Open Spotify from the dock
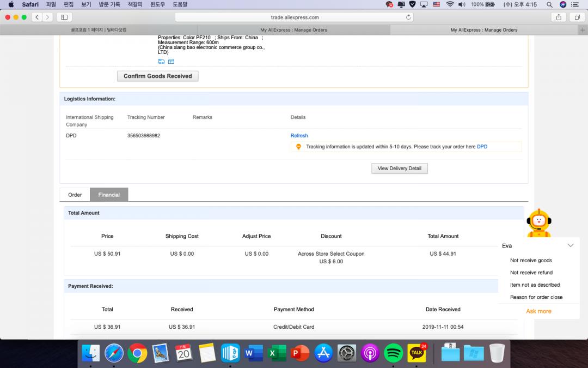Image resolution: width=588 pixels, height=368 pixels. point(393,353)
